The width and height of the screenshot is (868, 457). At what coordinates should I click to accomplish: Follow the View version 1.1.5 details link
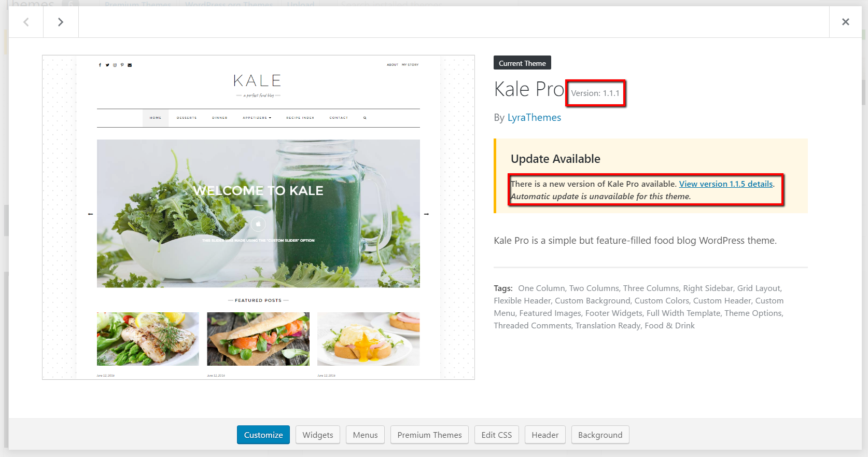point(726,184)
